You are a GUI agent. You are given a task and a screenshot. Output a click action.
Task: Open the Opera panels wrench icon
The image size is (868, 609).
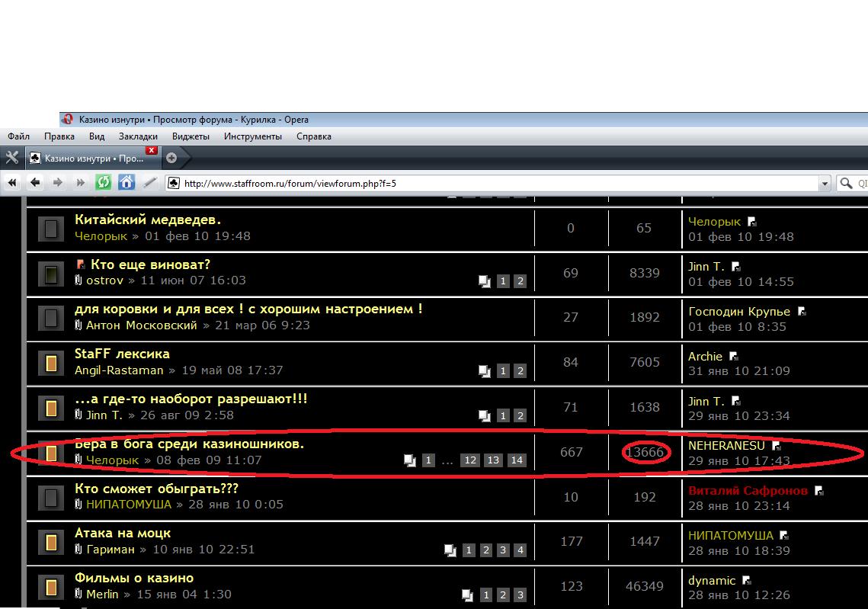pos(11,158)
